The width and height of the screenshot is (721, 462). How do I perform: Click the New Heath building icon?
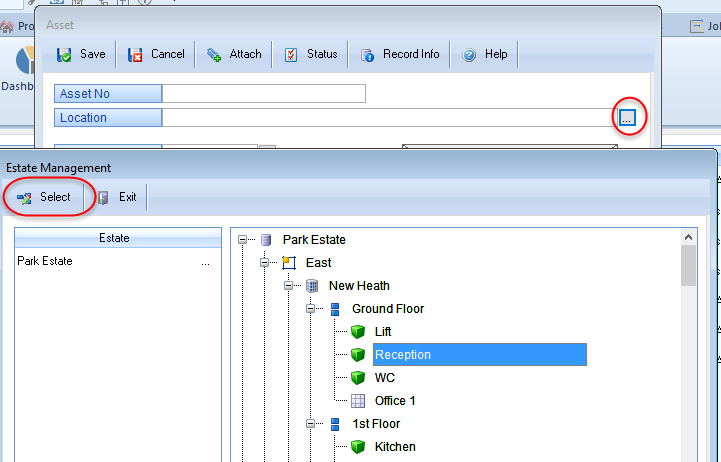(x=312, y=286)
